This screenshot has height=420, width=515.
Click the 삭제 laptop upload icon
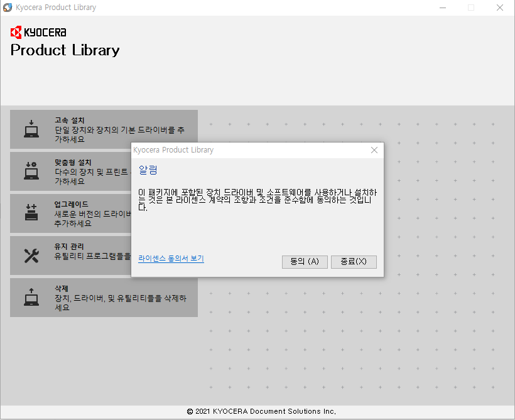(x=31, y=297)
